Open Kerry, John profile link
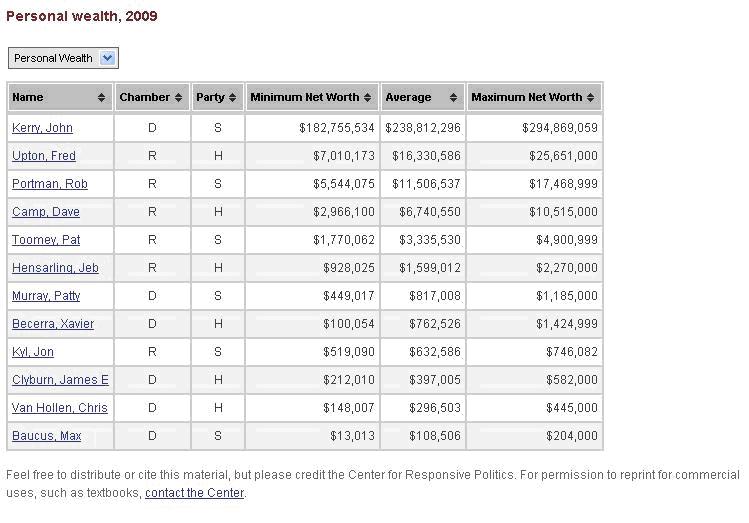 point(43,128)
